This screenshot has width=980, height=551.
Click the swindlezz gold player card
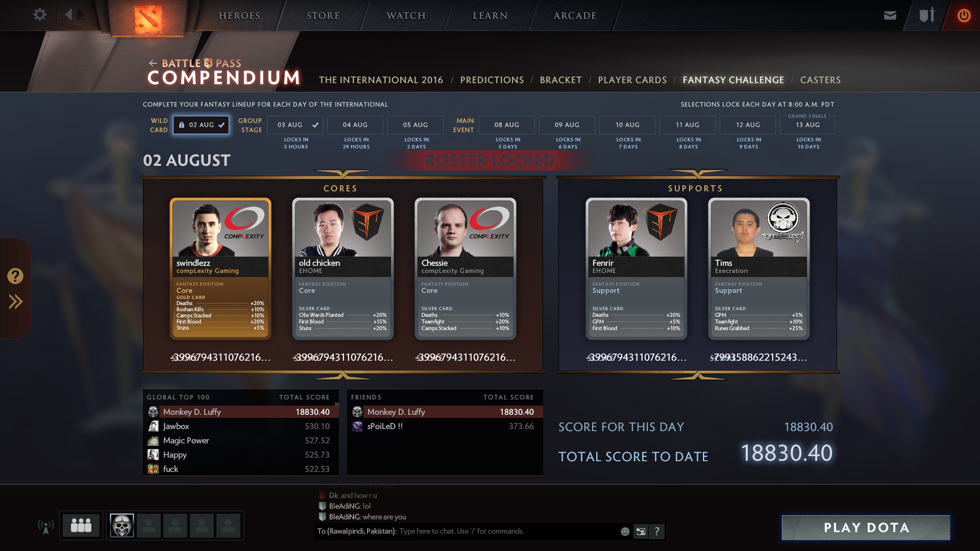220,269
